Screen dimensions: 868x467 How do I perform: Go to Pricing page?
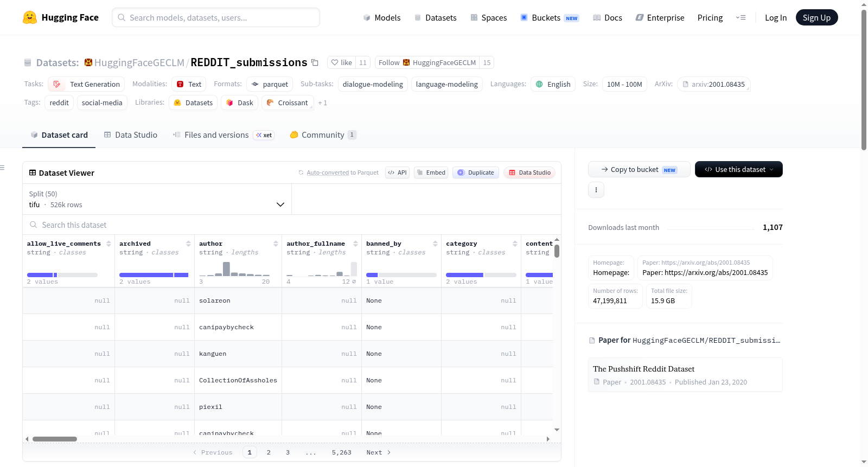pyautogui.click(x=710, y=17)
